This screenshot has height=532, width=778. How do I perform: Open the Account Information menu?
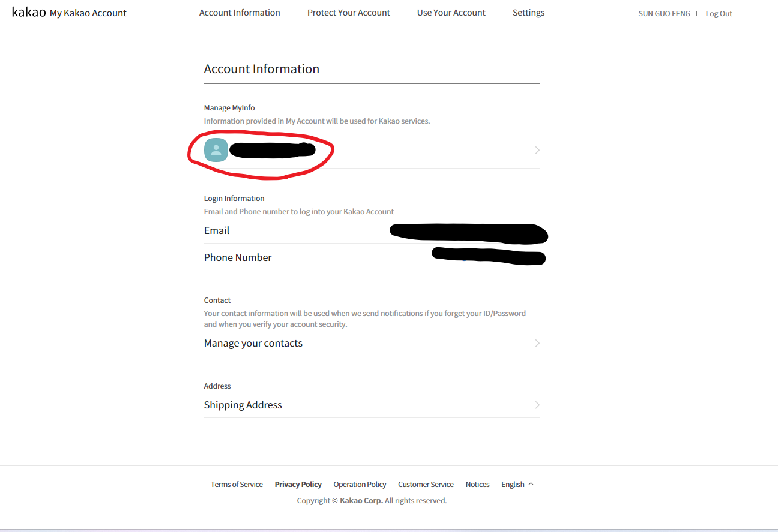coord(240,13)
